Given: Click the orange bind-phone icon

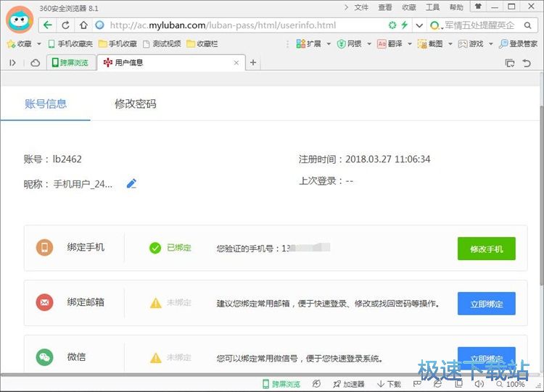Looking at the screenshot, I should tap(45, 248).
